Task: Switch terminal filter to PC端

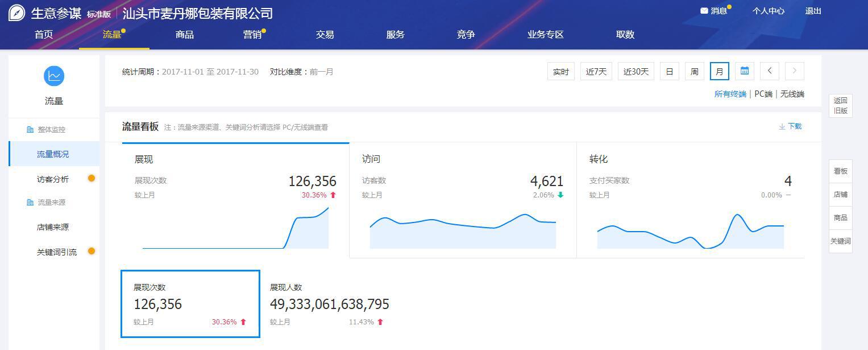Action: point(762,94)
